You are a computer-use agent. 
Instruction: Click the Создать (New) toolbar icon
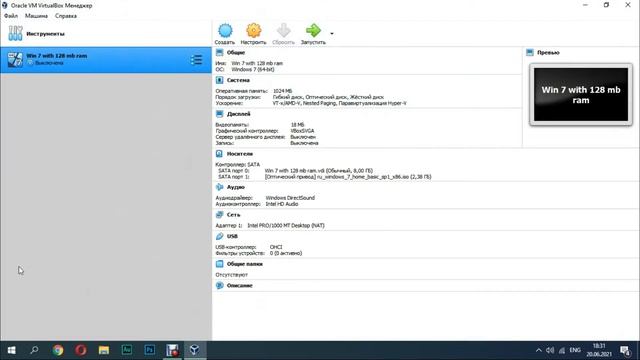(x=225, y=31)
